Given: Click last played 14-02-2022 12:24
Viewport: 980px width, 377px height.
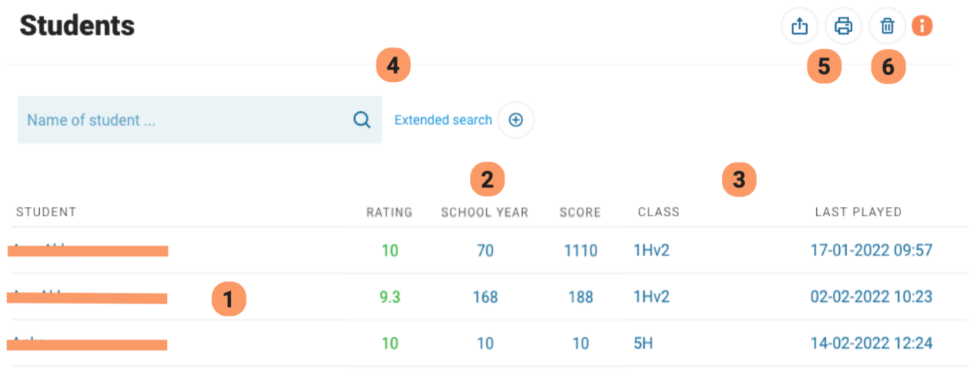Looking at the screenshot, I should point(871,343).
